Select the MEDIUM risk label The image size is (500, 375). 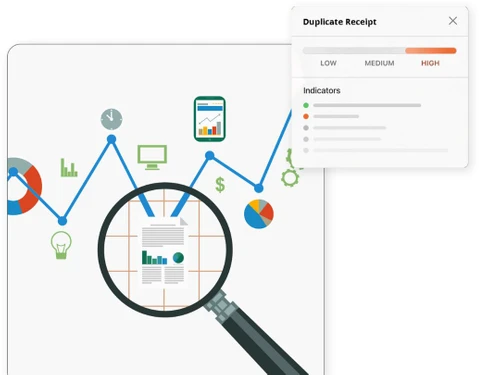point(379,63)
